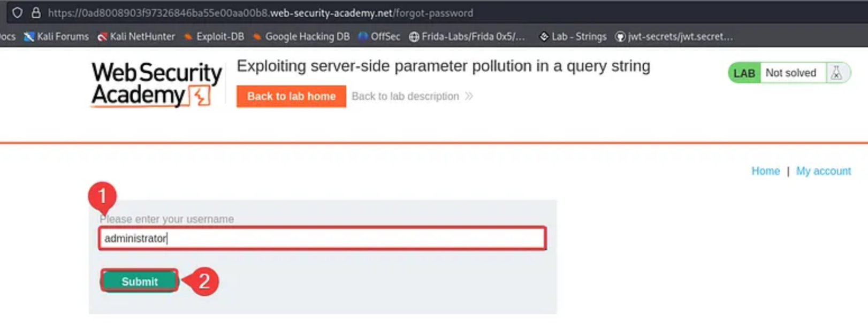
Task: Open the Kali NetHunter bookmark
Action: (136, 36)
